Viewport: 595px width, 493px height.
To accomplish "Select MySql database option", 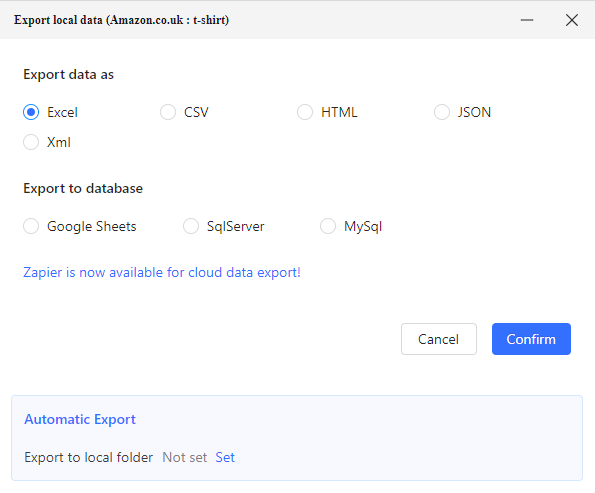I will [327, 226].
